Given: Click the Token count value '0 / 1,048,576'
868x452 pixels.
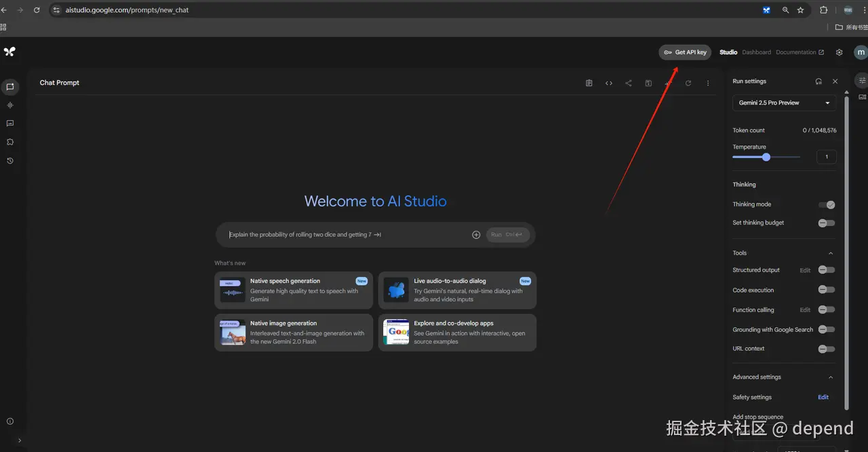Looking at the screenshot, I should (x=819, y=130).
